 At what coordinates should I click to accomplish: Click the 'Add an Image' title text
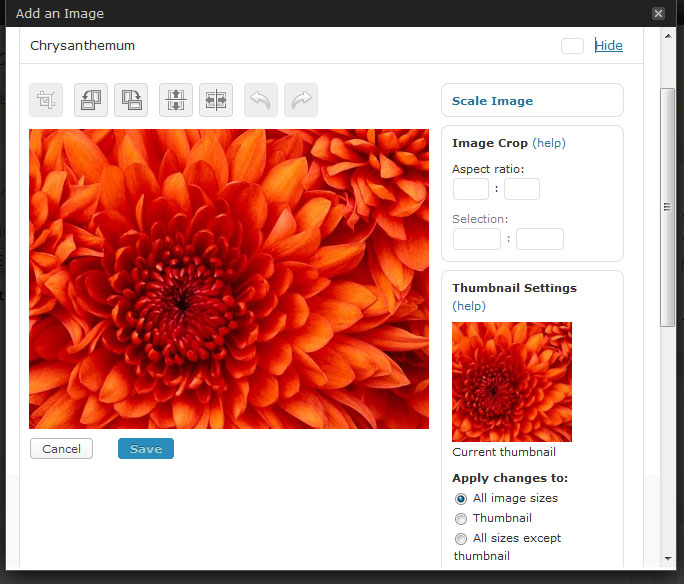pos(60,14)
